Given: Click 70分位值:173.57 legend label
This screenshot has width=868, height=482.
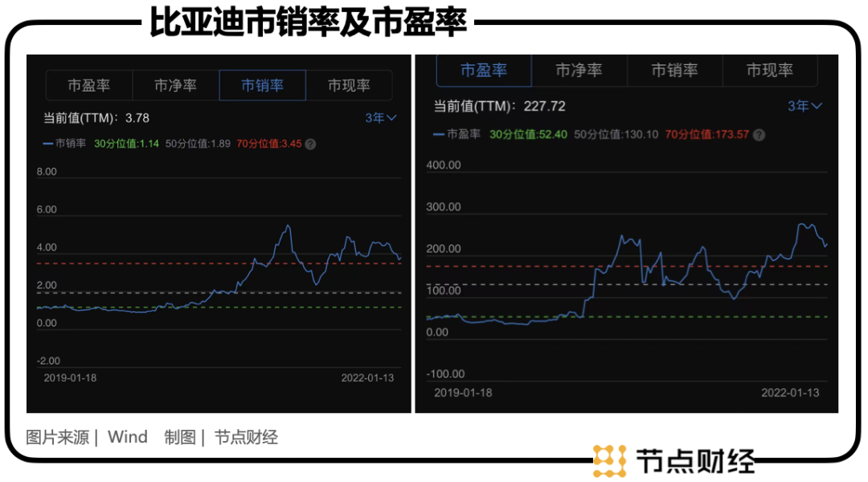Looking at the screenshot, I should click(x=707, y=134).
